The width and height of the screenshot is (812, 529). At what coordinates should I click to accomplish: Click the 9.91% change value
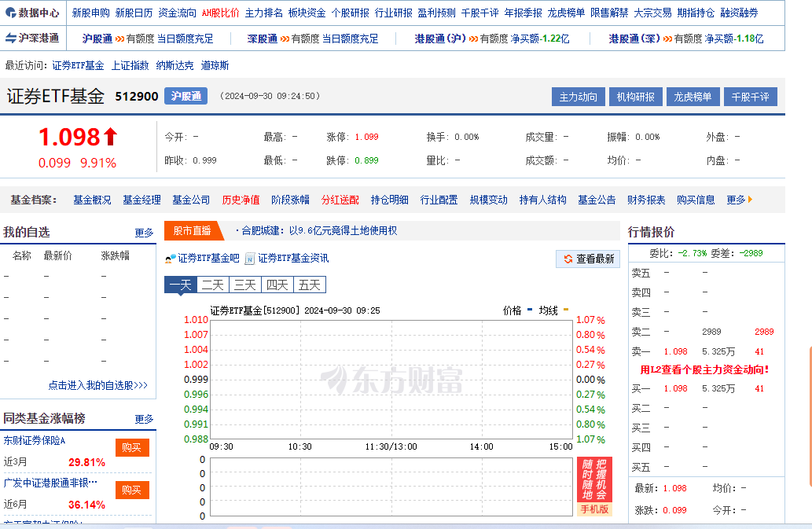coord(98,163)
